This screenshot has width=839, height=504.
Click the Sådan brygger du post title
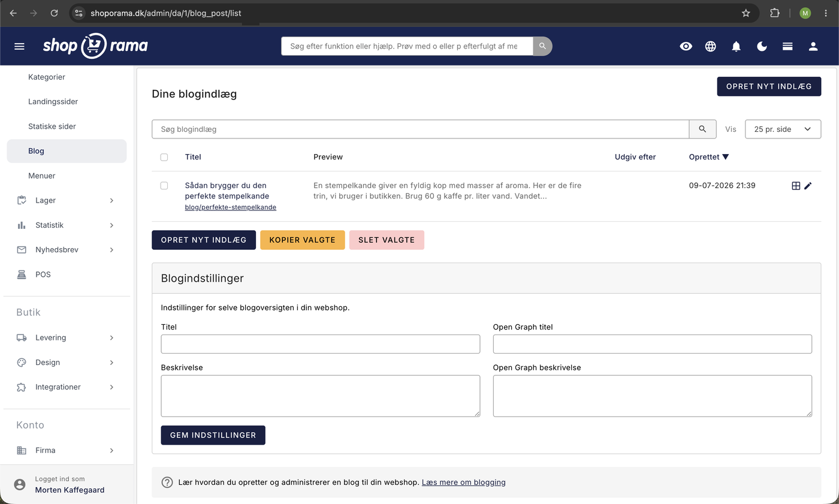click(227, 191)
